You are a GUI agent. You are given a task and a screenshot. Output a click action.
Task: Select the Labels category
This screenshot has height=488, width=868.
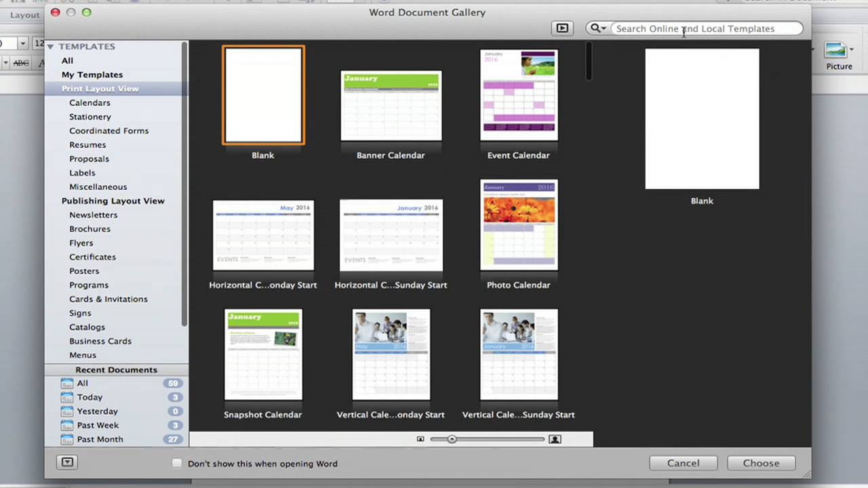pyautogui.click(x=82, y=173)
